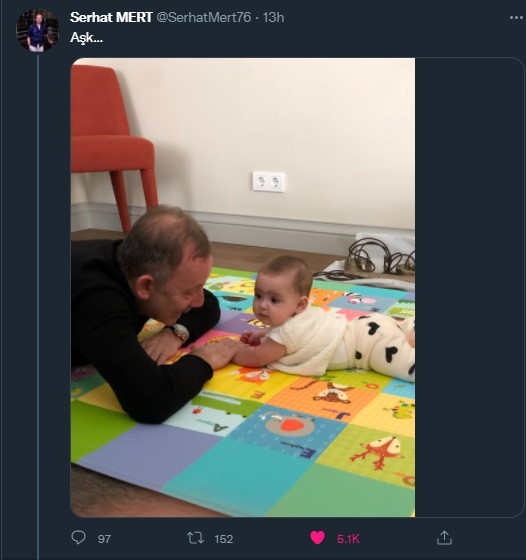Click the @SerhatMert76 handle
Viewport: 526px width, 560px height.
(x=204, y=17)
